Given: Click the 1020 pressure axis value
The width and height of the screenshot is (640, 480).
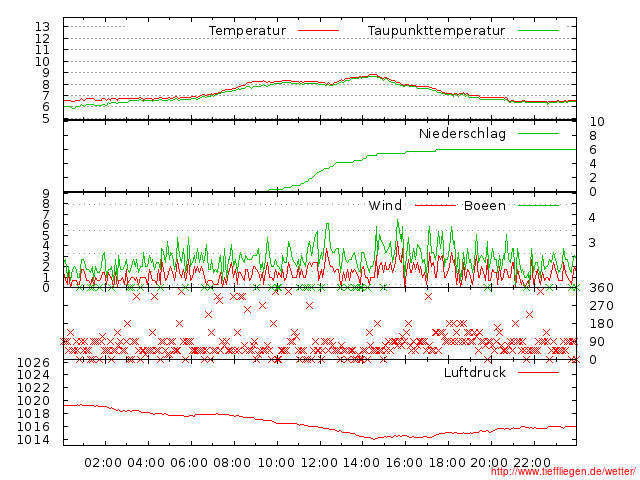Looking at the screenshot, I should coord(33,401).
